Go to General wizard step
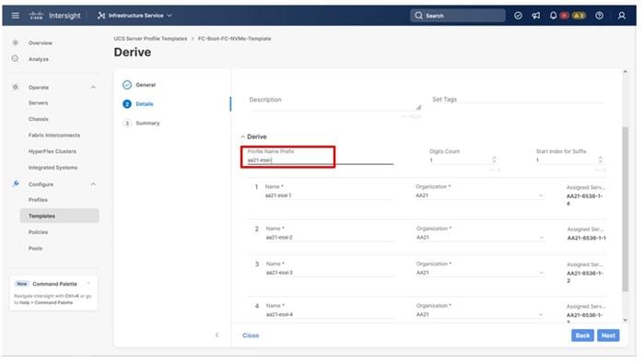 pos(146,85)
